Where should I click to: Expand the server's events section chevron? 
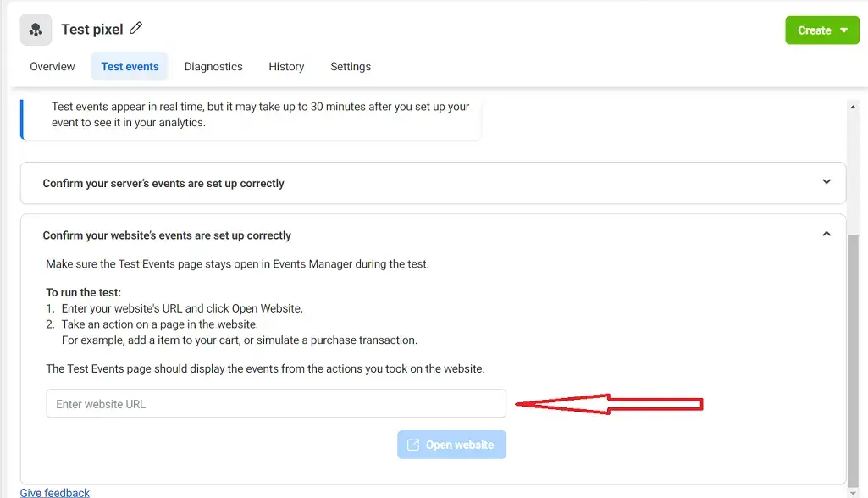pyautogui.click(x=827, y=182)
